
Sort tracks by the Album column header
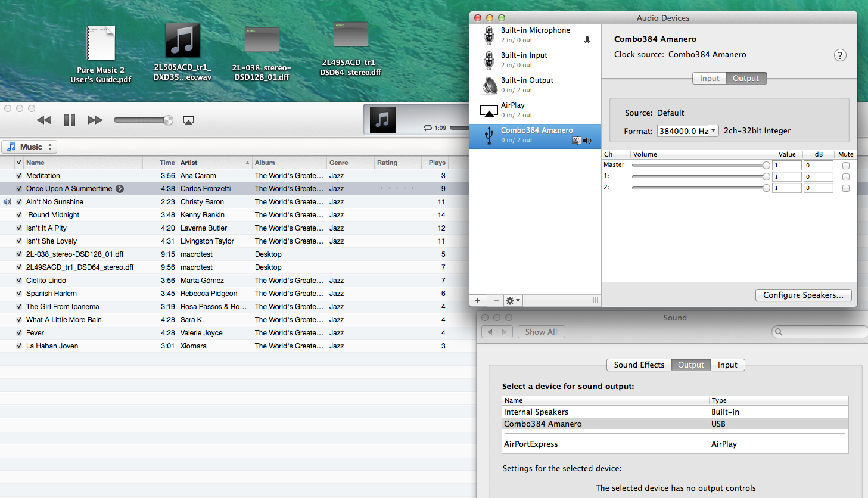tap(290, 163)
